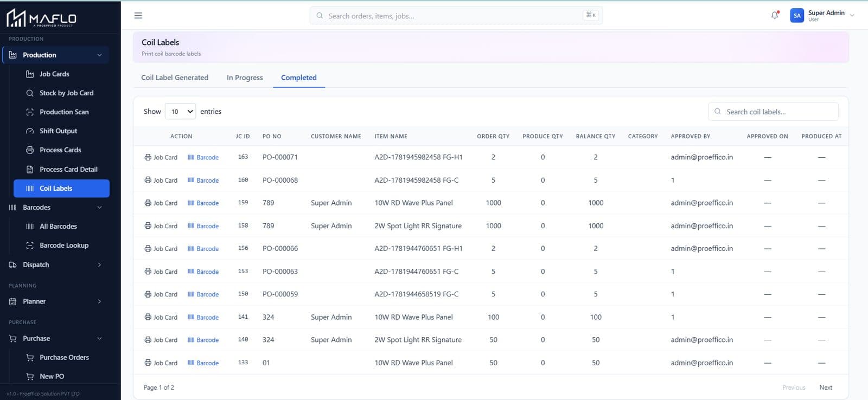Print Job Card for JC 156
This screenshot has width=868, height=400.
pos(161,249)
